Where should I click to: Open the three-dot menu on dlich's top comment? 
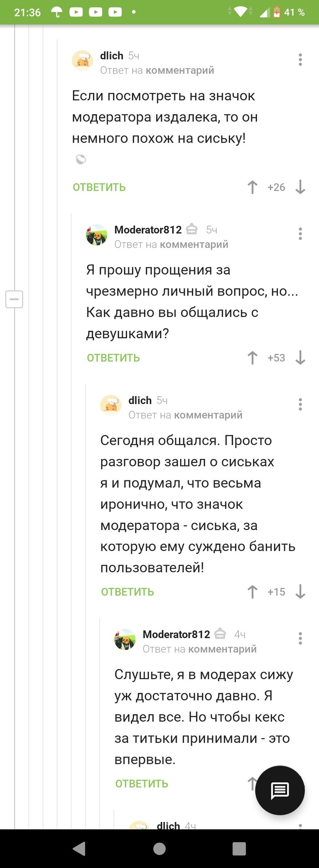(x=300, y=59)
